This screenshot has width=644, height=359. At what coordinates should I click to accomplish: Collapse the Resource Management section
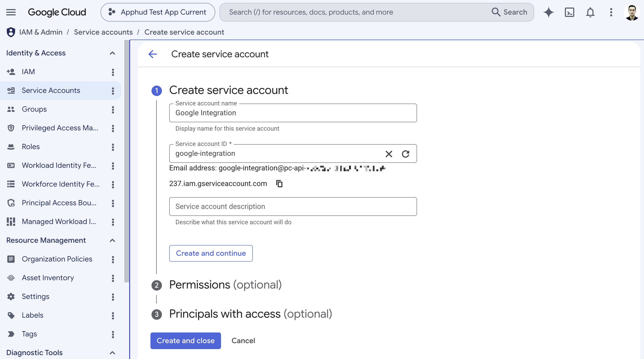(112, 240)
